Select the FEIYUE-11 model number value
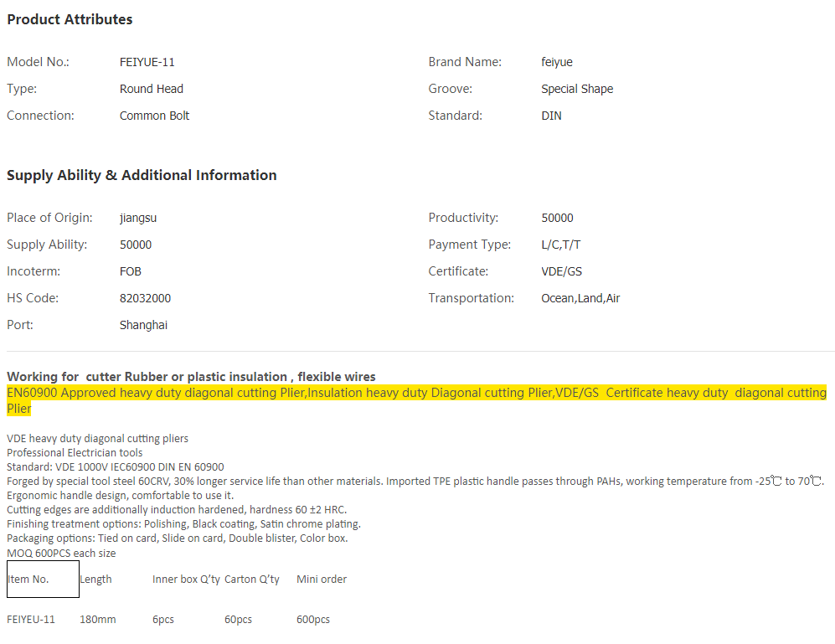835x644 pixels. pyautogui.click(x=147, y=62)
